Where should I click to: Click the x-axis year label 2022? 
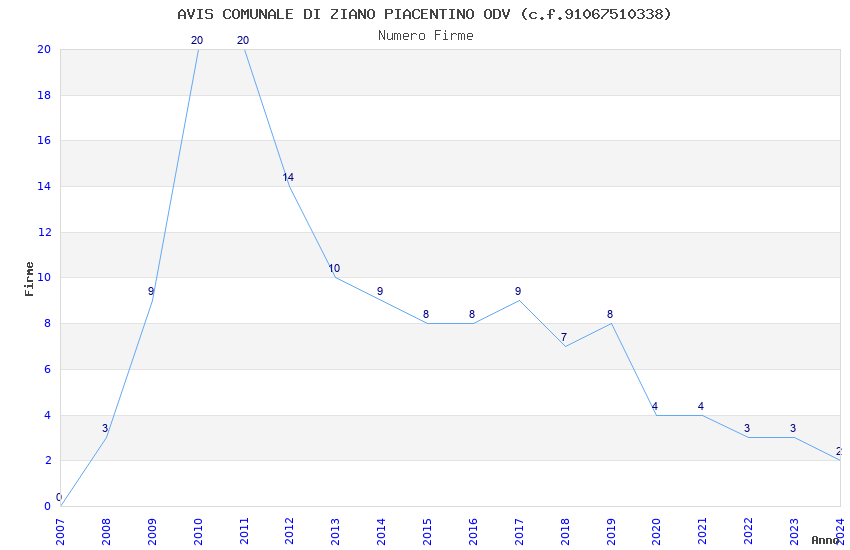click(x=749, y=532)
